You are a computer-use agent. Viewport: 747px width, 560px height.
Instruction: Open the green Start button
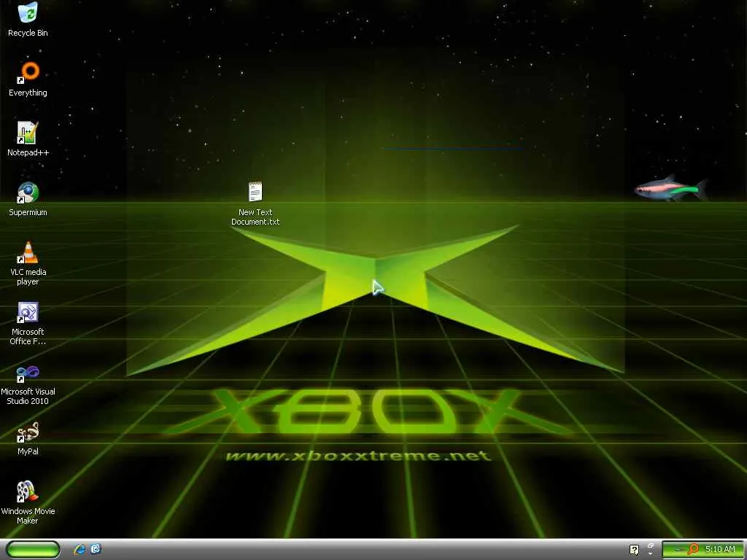tap(33, 549)
